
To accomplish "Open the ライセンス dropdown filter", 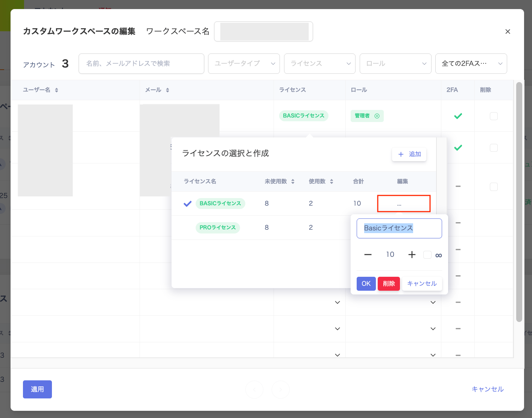I will [x=320, y=64].
